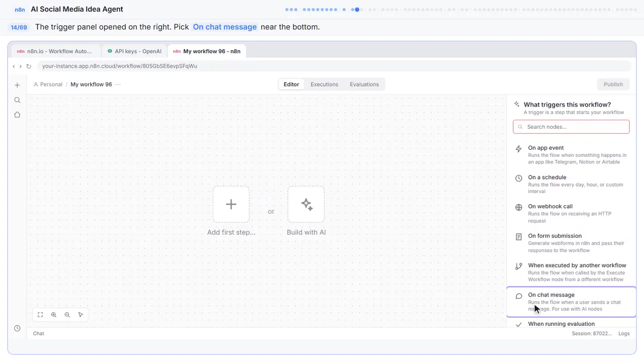Click the checkmark icon for When running evaluation
This screenshot has width=644, height=362.
pos(519,325)
